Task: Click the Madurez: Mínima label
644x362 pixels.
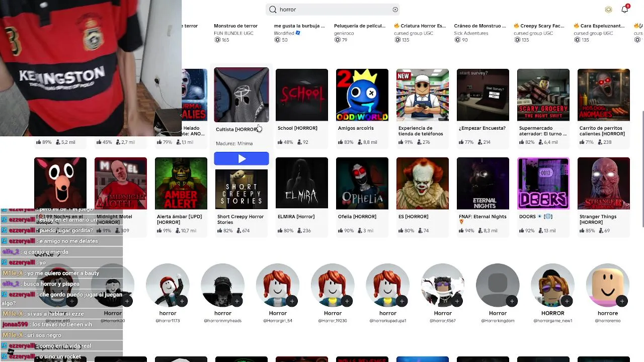Action: pyautogui.click(x=234, y=144)
